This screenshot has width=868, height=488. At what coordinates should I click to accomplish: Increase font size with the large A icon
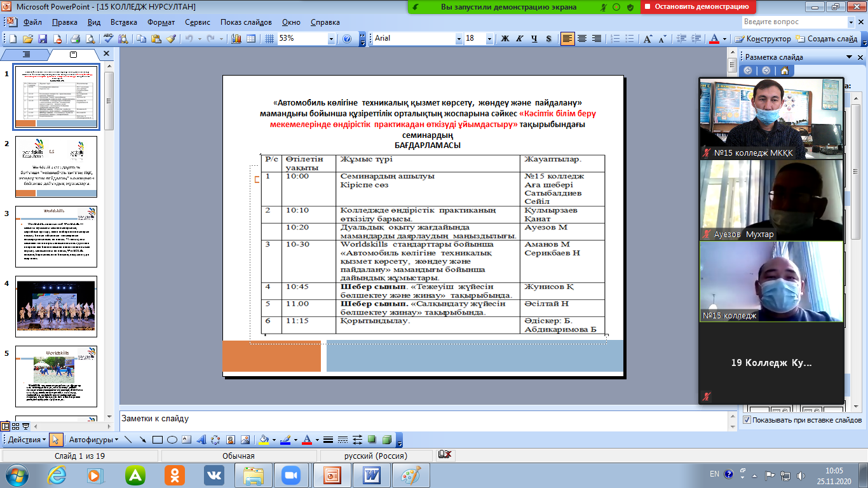point(648,39)
